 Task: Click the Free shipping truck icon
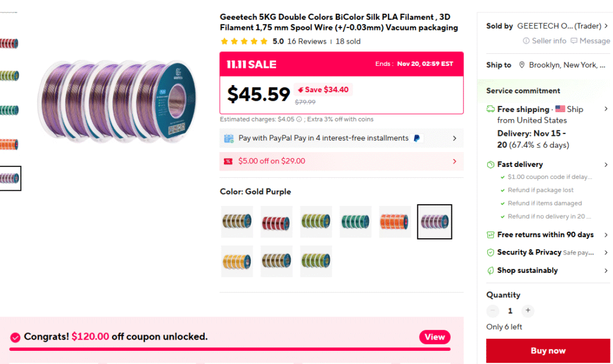(491, 110)
